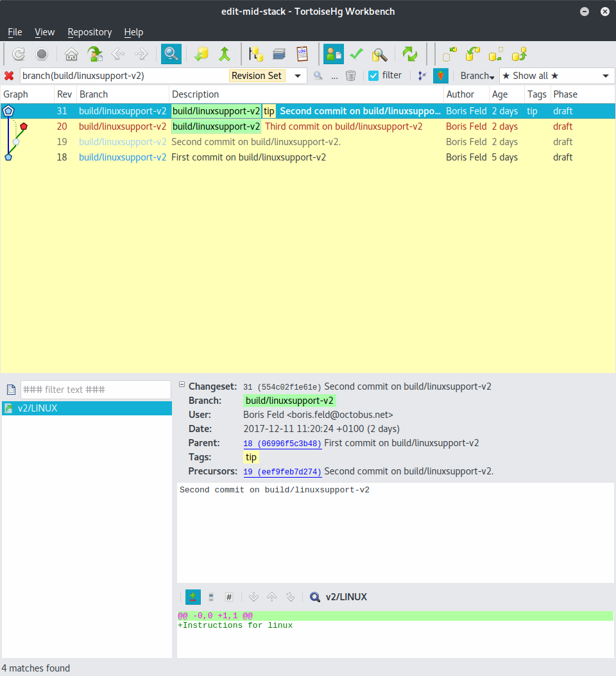This screenshot has height=676, width=616.
Task: Toggle the filter checkbox
Action: click(373, 76)
